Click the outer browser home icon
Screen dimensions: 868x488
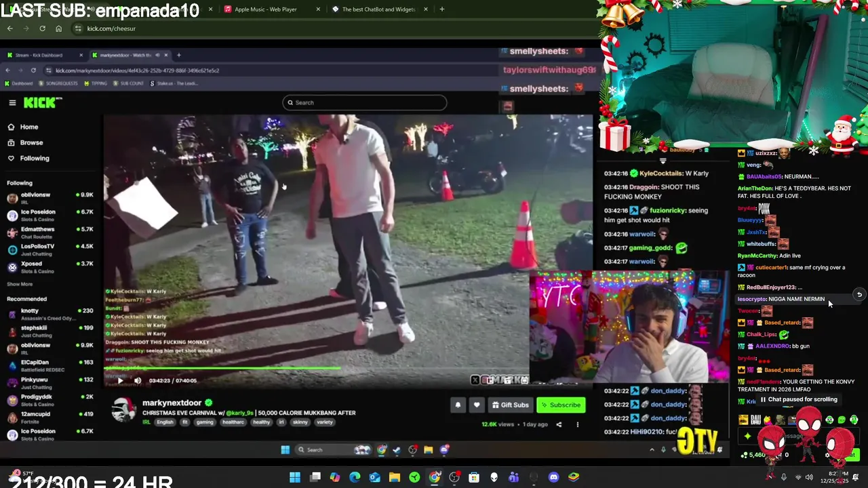[x=58, y=28]
